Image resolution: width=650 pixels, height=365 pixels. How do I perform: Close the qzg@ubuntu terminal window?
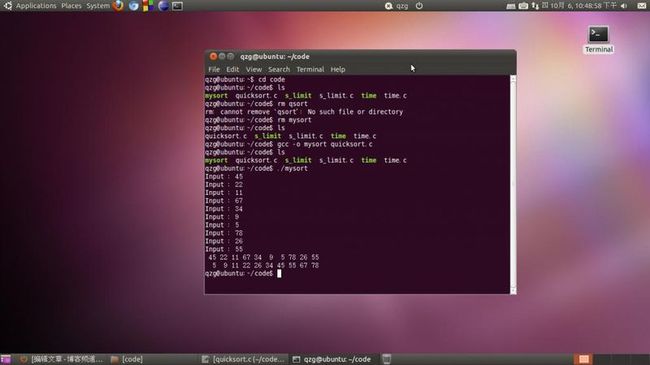[213, 56]
